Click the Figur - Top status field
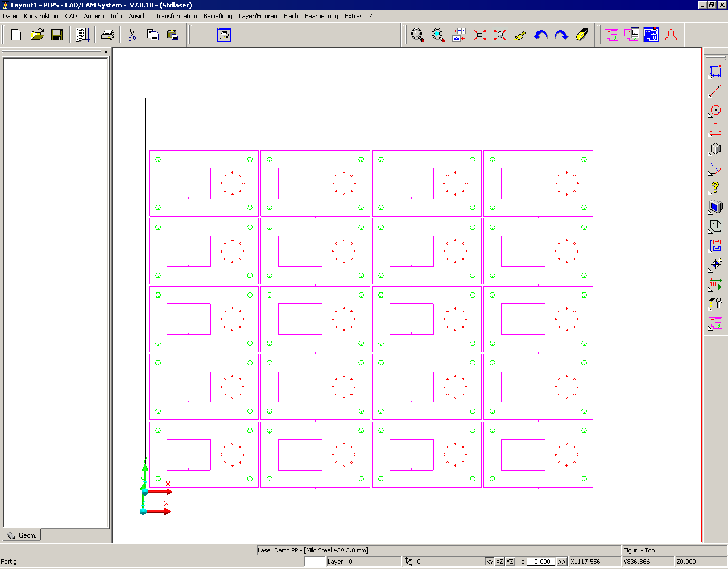 pyautogui.click(x=674, y=550)
